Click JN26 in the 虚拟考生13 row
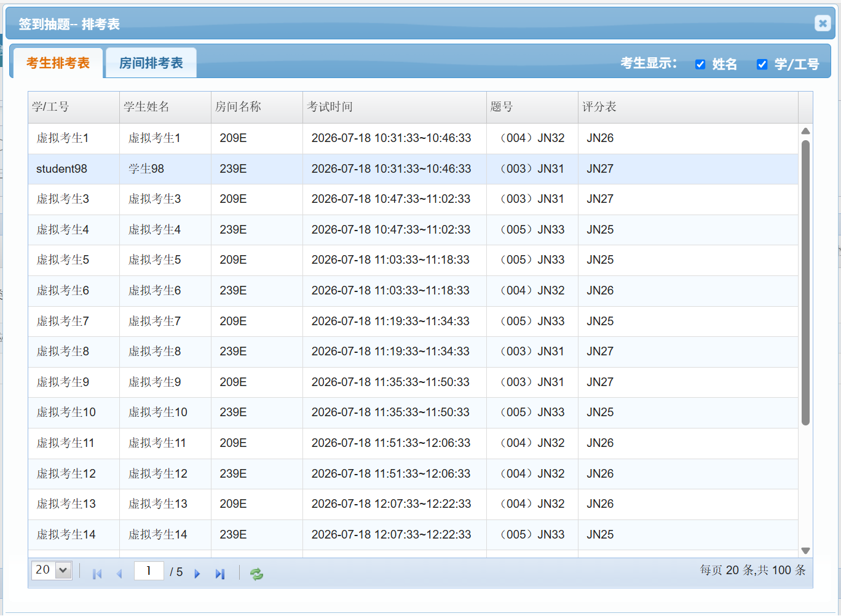This screenshot has height=616, width=841. point(689,504)
